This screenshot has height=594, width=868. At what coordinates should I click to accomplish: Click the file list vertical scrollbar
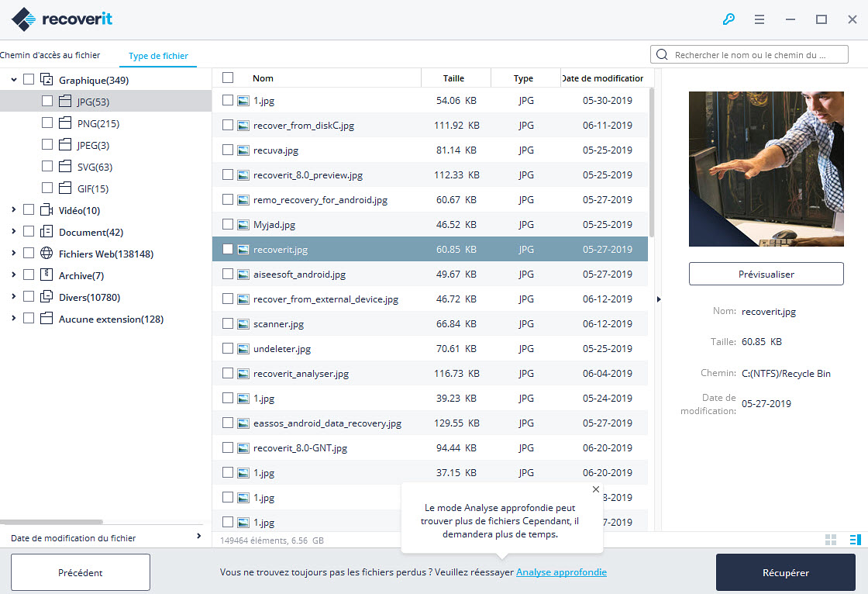(652, 162)
